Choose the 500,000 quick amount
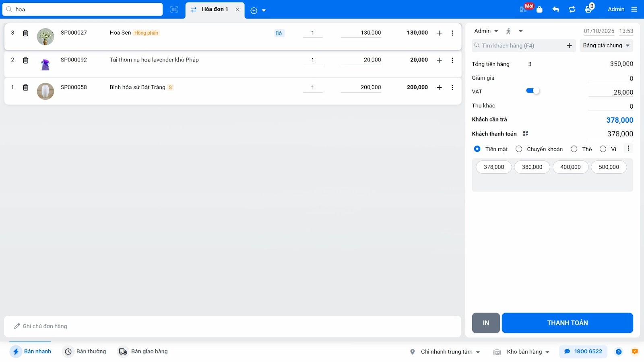644x362 pixels. tap(609, 167)
